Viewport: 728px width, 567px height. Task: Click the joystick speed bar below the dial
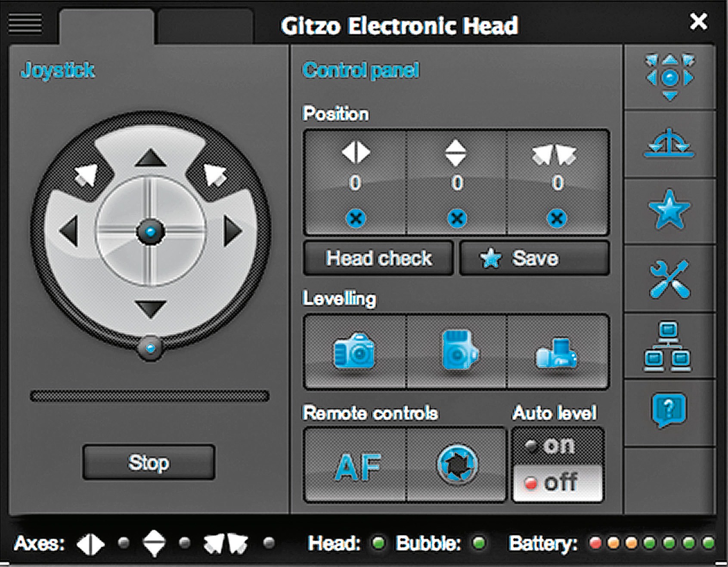coord(150,396)
